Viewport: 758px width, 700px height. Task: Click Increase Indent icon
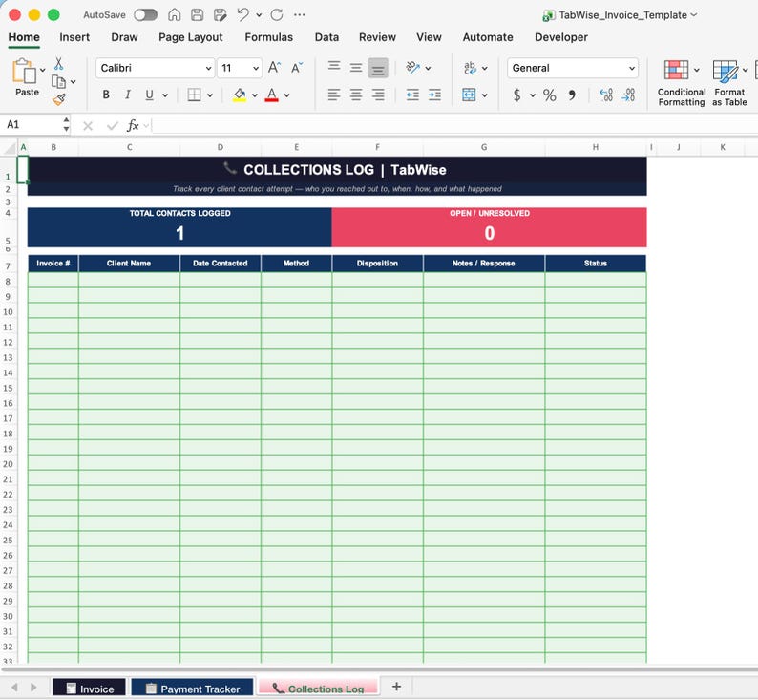434,95
